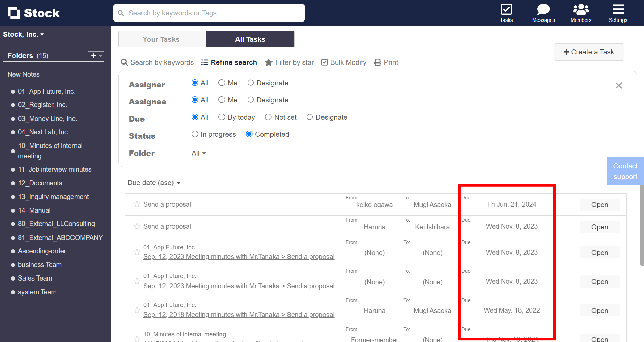Select the Me radio for Assignee
644x342 pixels.
(222, 100)
